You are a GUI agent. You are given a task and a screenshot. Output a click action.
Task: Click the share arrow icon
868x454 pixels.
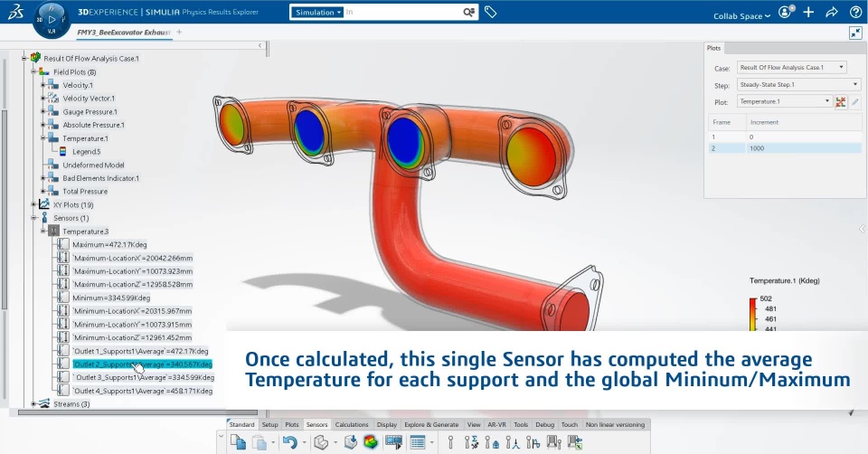[832, 12]
